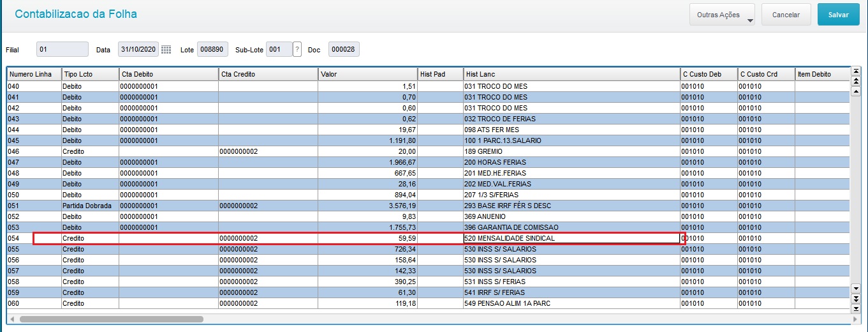
Task: Select line number 060 cell
Action: [x=34, y=303]
